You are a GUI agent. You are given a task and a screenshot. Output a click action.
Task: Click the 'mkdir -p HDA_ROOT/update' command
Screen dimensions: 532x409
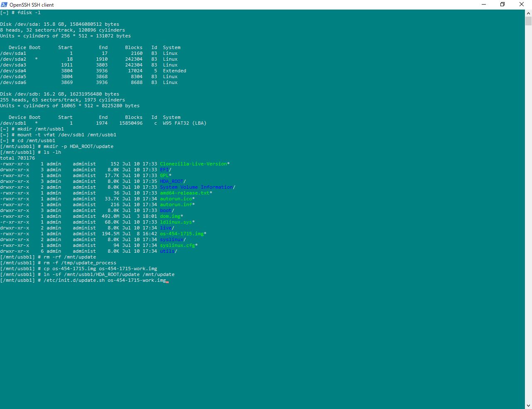coord(79,146)
